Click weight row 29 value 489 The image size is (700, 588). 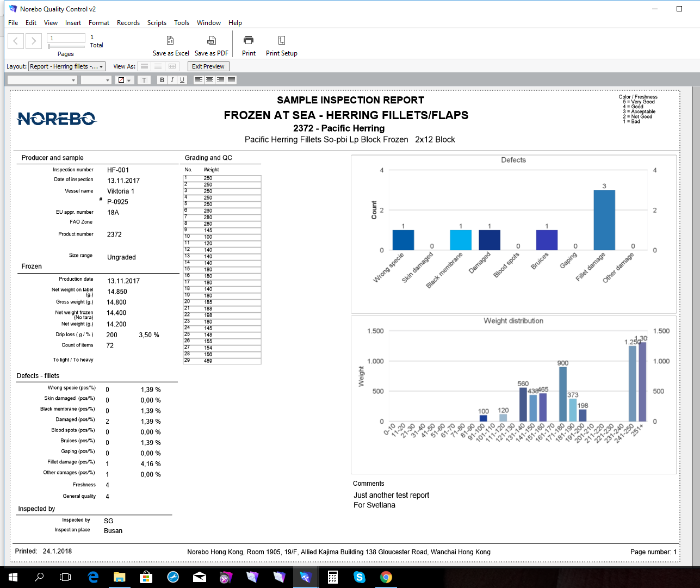208,361
